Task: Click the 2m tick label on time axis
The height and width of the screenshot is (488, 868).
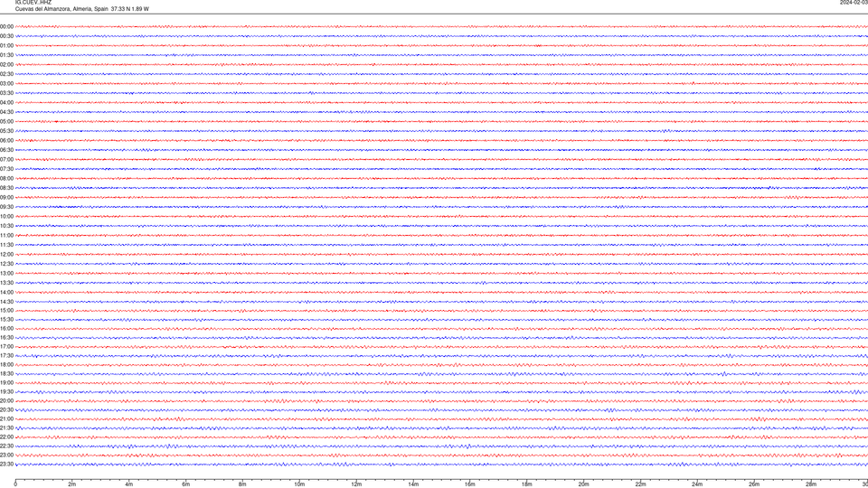Action: (72, 484)
